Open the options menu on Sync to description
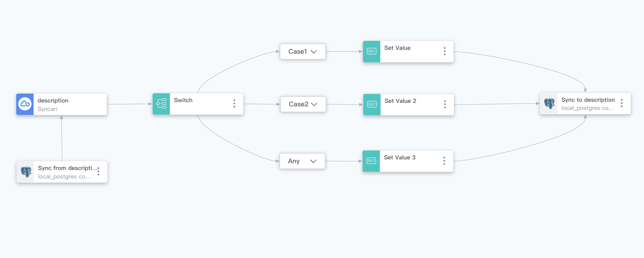 point(622,103)
